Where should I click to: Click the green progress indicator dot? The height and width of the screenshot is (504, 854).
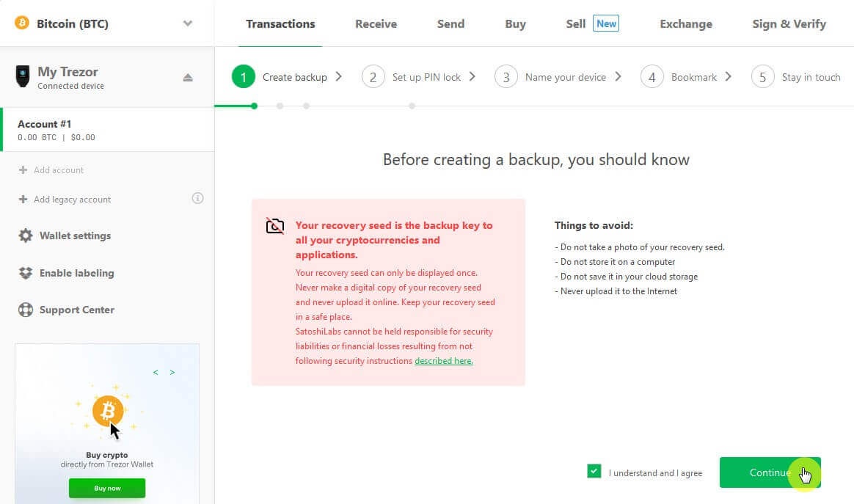(255, 106)
